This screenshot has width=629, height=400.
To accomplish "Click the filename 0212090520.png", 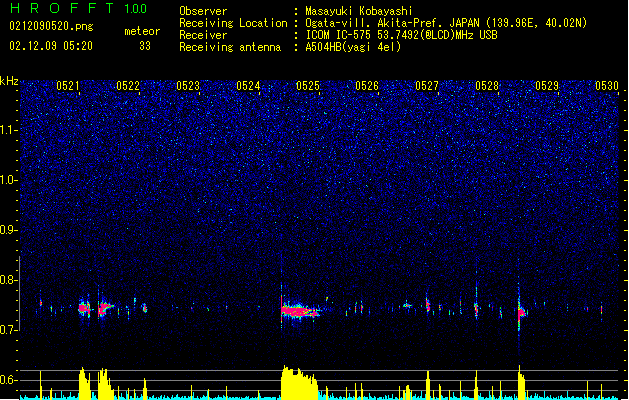I will [x=51, y=26].
